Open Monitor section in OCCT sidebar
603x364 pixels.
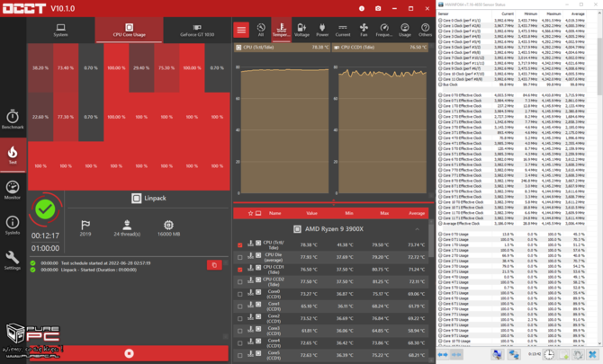pyautogui.click(x=13, y=190)
